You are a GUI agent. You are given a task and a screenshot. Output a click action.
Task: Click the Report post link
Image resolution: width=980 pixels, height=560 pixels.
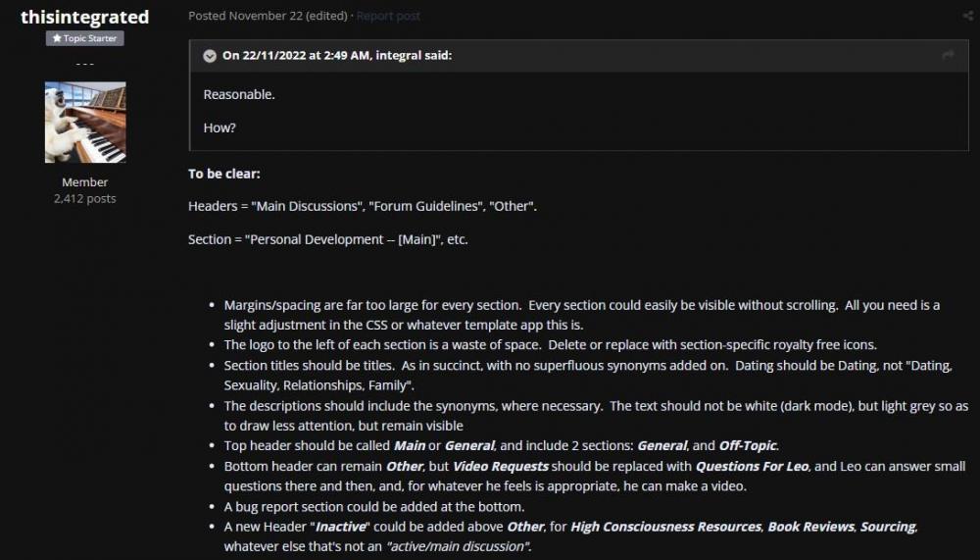click(x=388, y=17)
